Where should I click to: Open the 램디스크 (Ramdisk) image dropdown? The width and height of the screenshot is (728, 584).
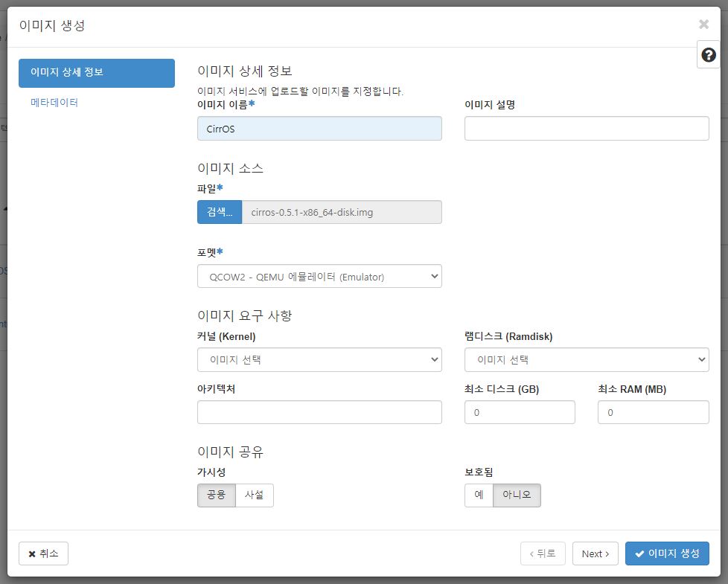point(587,359)
